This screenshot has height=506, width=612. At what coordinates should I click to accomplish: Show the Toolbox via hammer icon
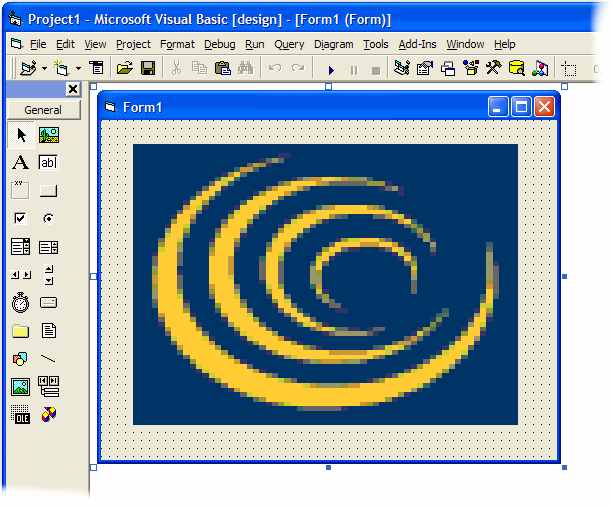click(x=493, y=68)
